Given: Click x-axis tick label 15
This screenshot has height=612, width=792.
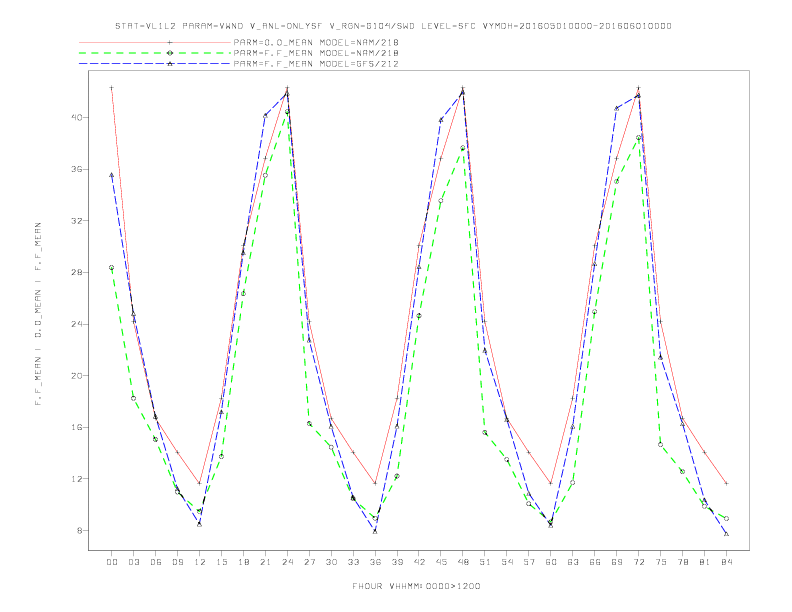Looking at the screenshot, I should pos(221,562).
